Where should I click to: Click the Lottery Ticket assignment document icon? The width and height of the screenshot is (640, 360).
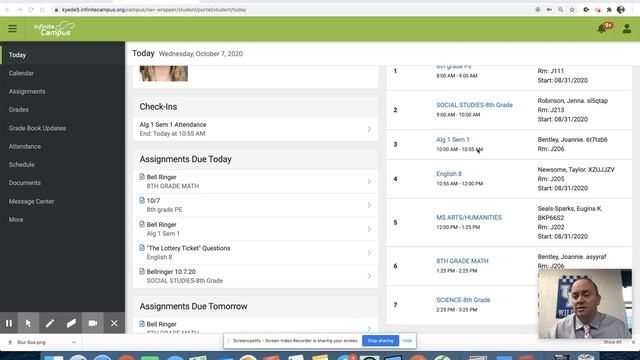pyautogui.click(x=142, y=248)
